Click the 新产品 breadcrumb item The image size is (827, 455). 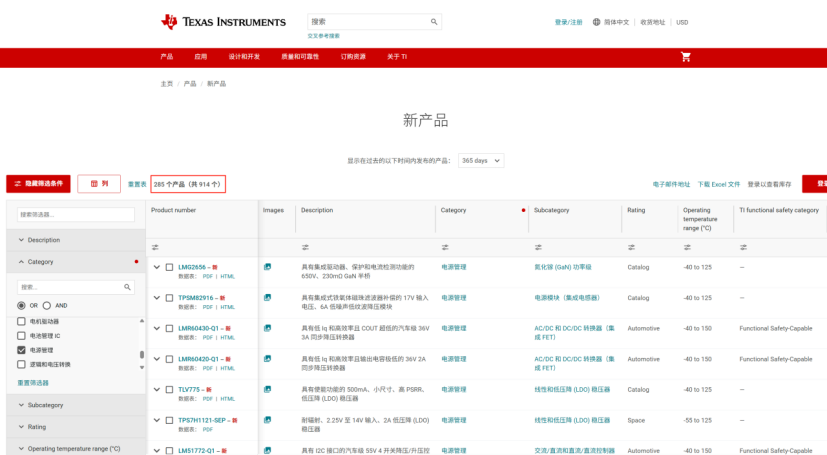[216, 84]
